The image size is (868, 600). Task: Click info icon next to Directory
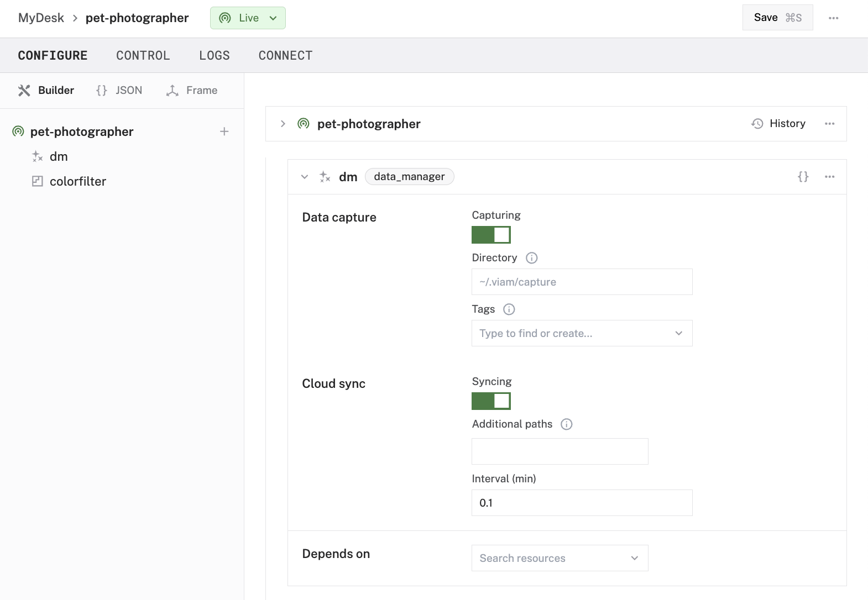point(531,258)
